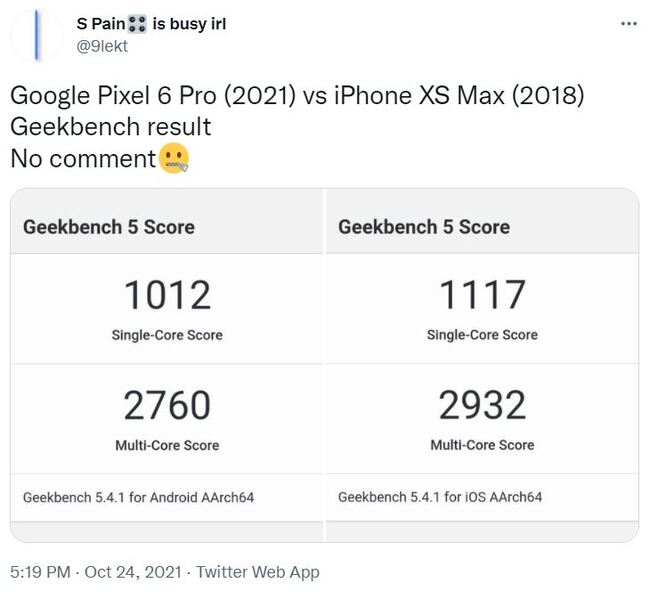Click the zipper-mouth emoji after No comment
650x591 pixels.
174,158
